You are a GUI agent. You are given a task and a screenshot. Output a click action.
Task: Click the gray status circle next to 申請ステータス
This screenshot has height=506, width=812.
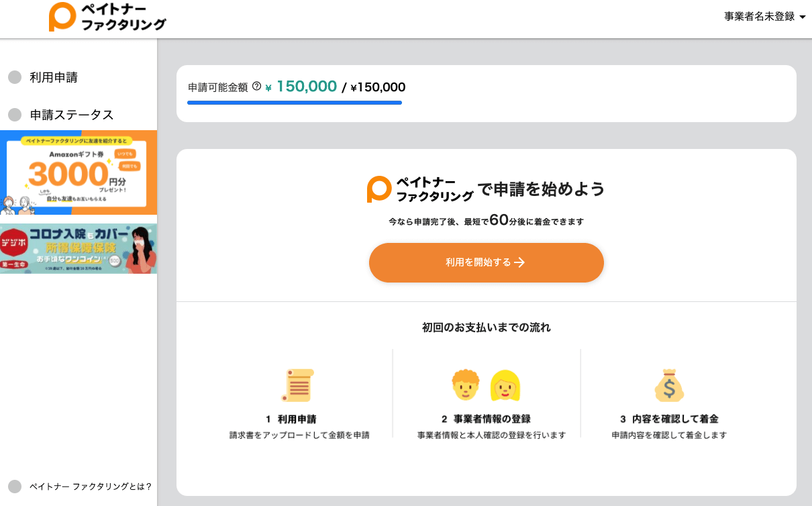15,114
